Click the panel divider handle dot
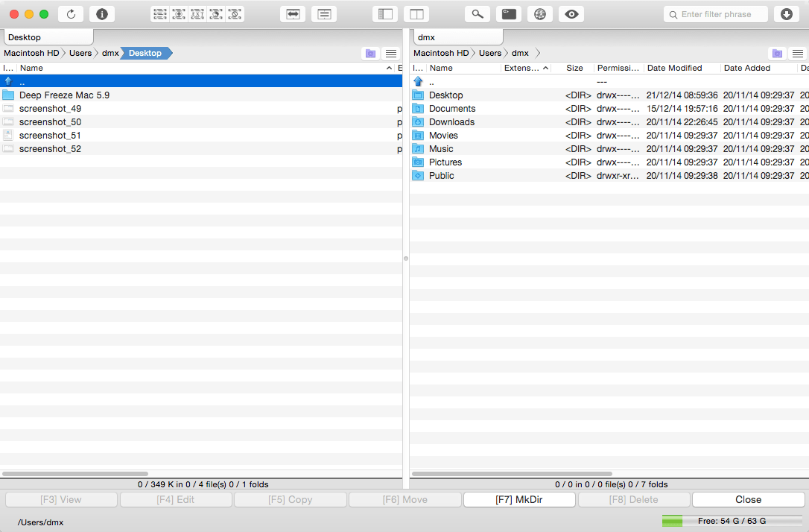The image size is (809, 532). (x=406, y=259)
